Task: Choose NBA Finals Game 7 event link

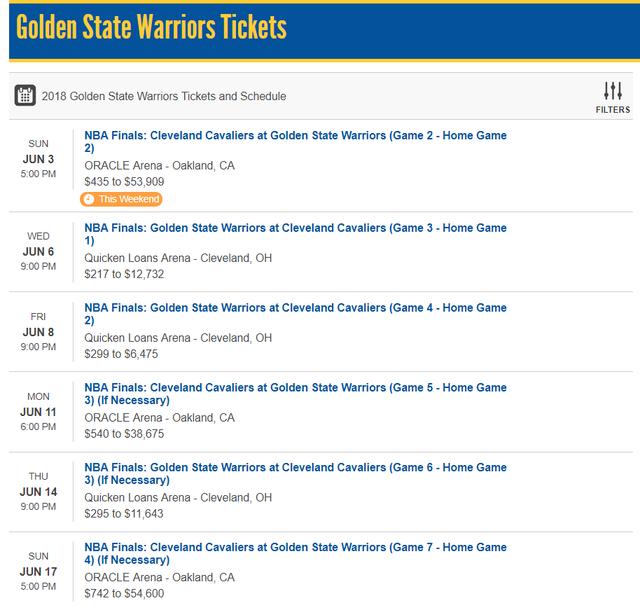Action: point(295,554)
